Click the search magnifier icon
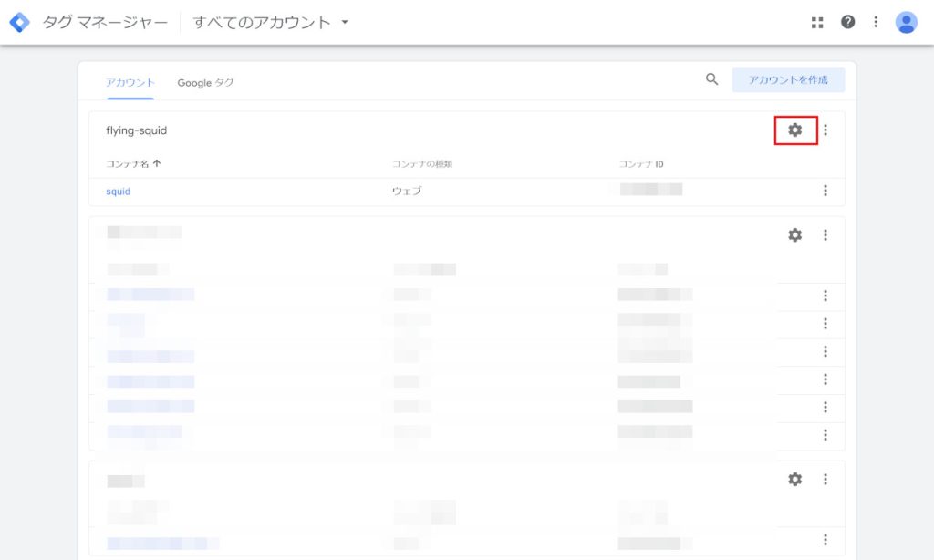Viewport: 934px width, 560px height. 712,79
